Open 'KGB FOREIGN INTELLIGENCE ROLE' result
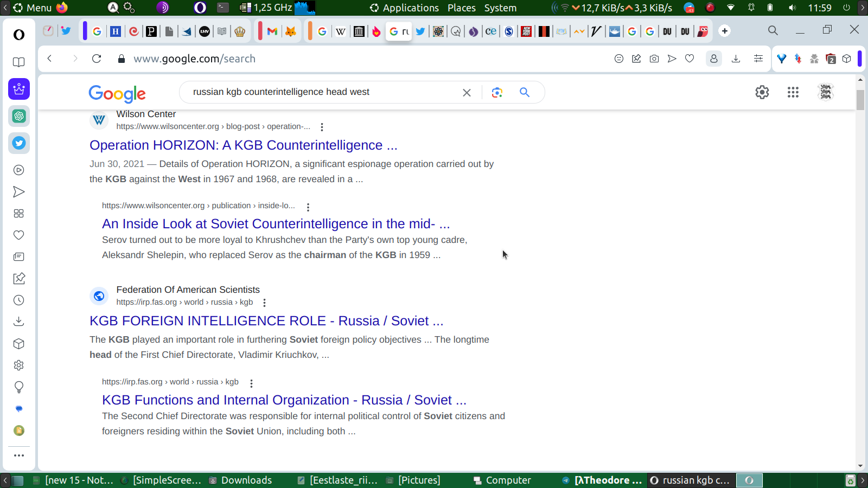Viewport: 868px width, 488px height. pos(266,321)
